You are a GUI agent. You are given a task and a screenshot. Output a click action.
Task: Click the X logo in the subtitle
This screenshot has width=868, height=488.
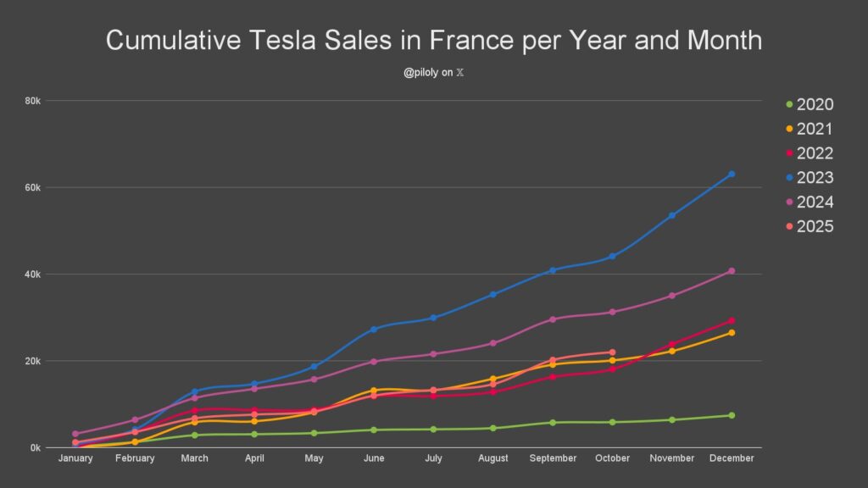459,73
